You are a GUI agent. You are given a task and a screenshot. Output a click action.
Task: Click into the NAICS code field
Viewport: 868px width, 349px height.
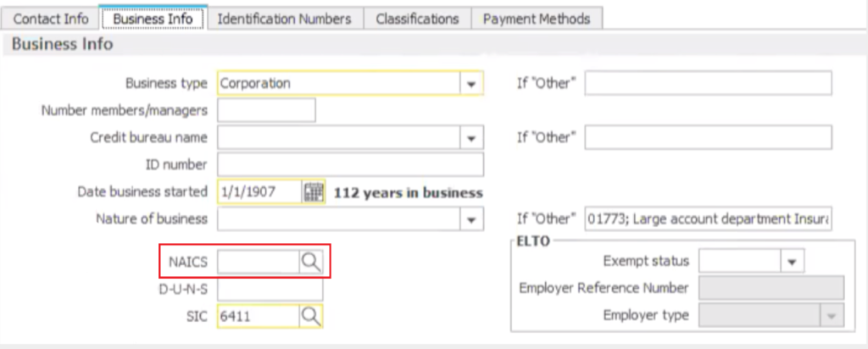[258, 262]
